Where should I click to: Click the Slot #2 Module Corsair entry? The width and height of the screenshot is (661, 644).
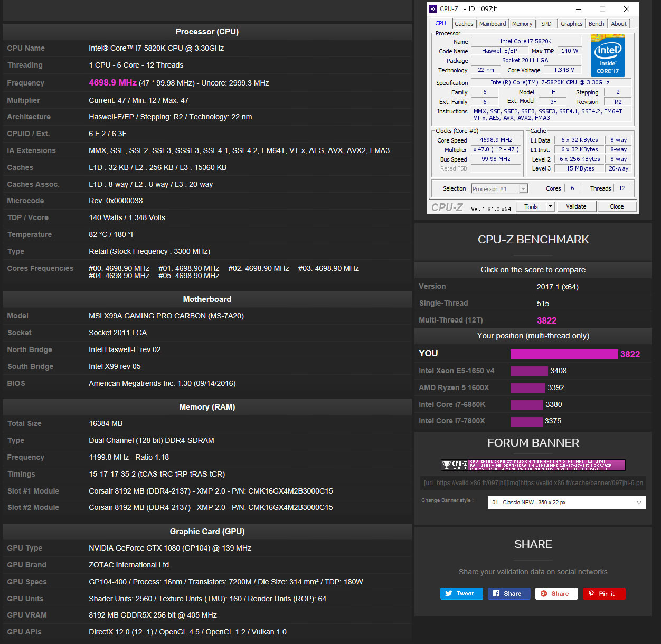tap(211, 507)
